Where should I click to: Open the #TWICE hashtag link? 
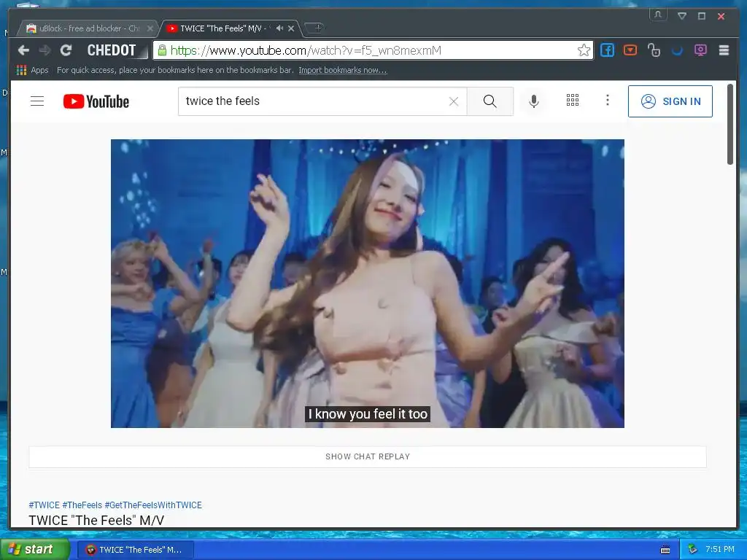(44, 505)
